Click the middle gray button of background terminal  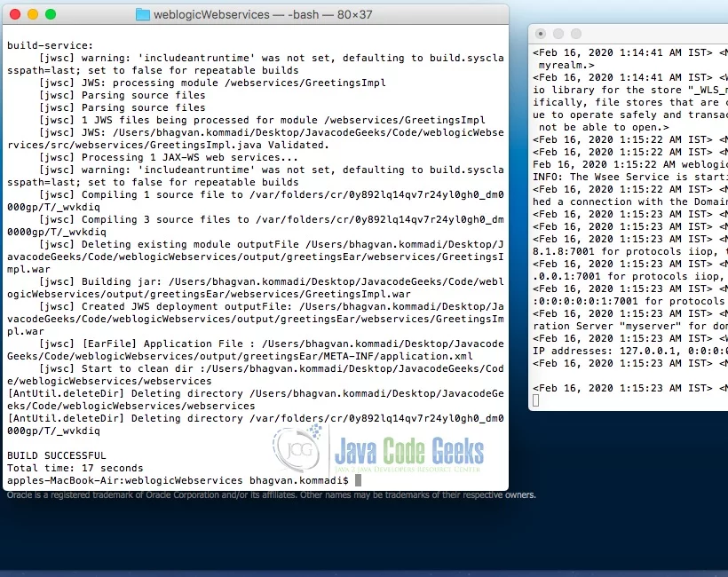(558, 34)
